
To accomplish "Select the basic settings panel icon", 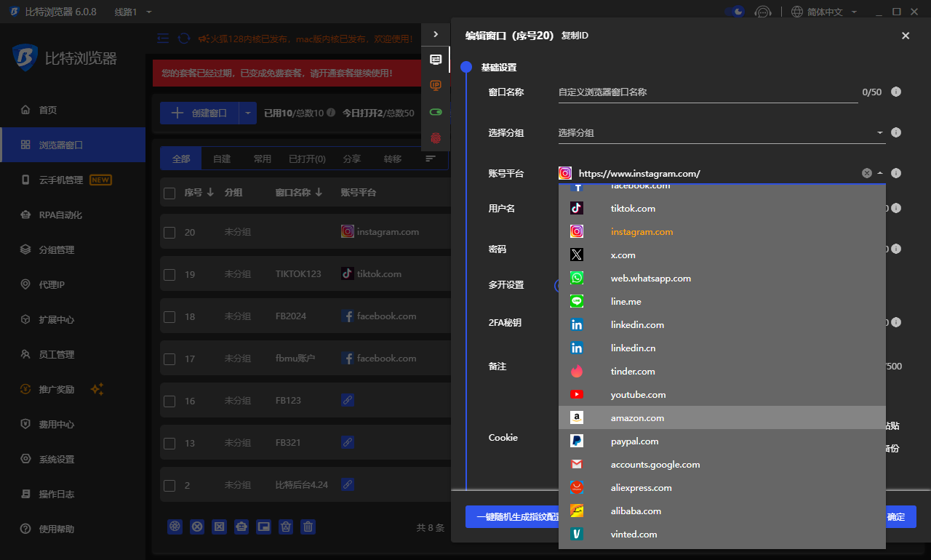I will click(x=436, y=60).
